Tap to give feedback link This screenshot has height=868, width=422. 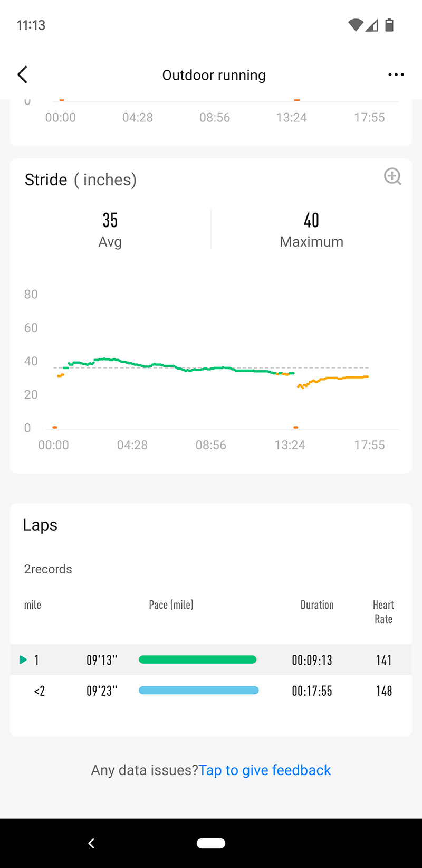pyautogui.click(x=265, y=770)
